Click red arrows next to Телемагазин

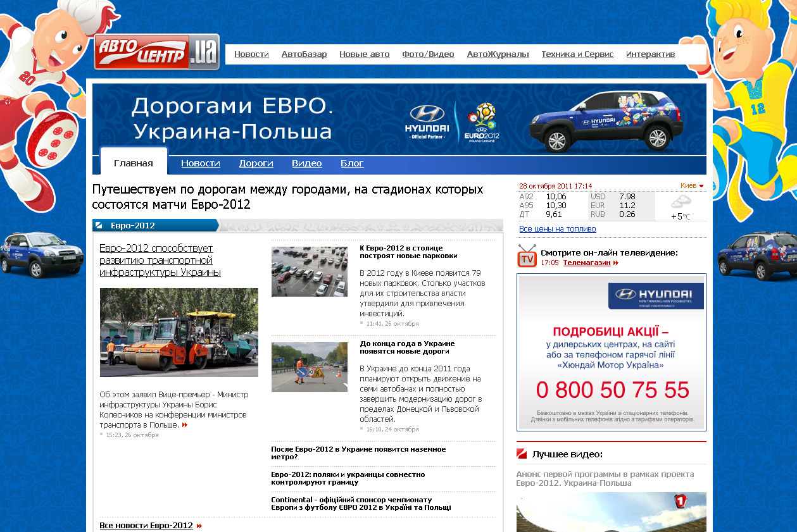[x=616, y=263]
